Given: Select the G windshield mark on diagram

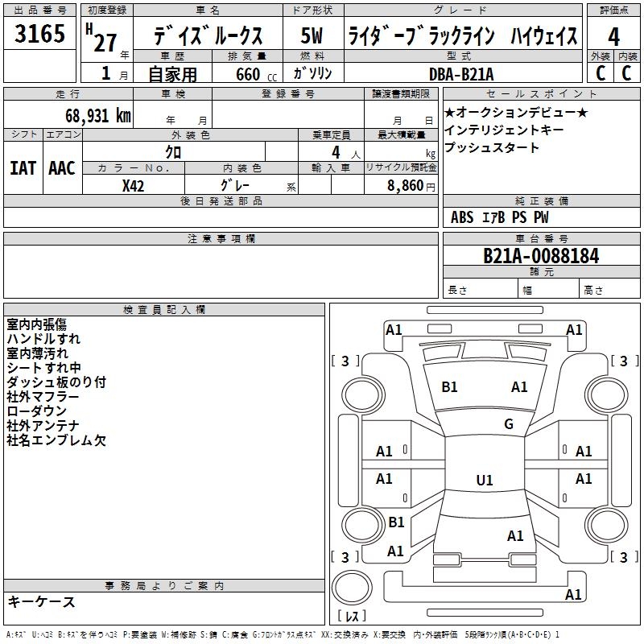Looking at the screenshot, I should pyautogui.click(x=509, y=424).
